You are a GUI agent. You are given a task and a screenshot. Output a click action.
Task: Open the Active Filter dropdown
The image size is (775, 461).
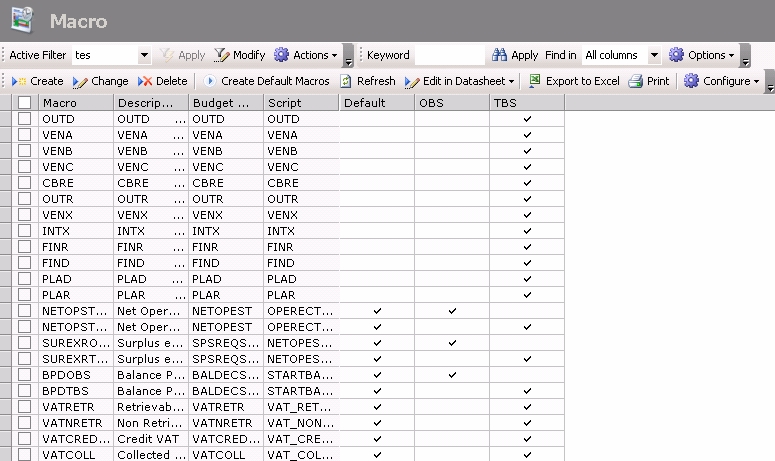145,56
